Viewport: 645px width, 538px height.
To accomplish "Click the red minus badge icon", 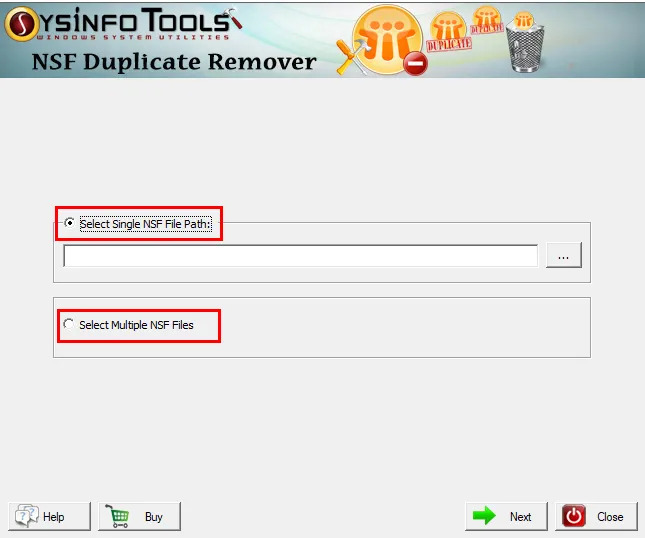I will pos(415,64).
